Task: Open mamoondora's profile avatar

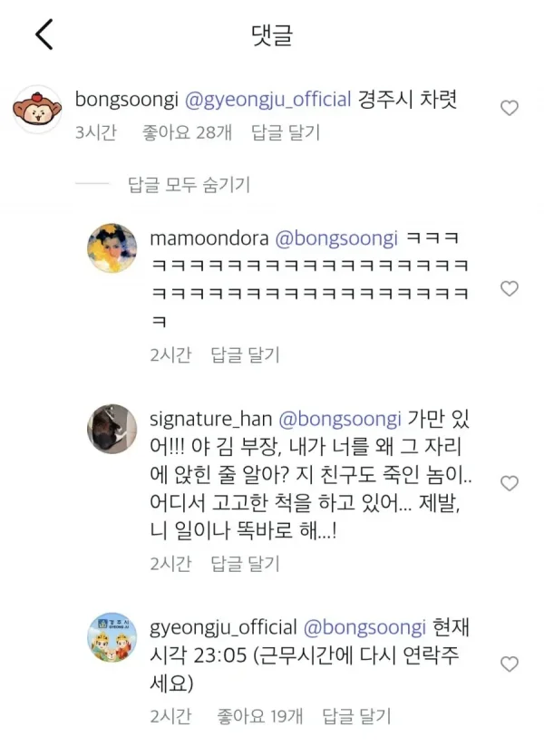Action: (112, 247)
